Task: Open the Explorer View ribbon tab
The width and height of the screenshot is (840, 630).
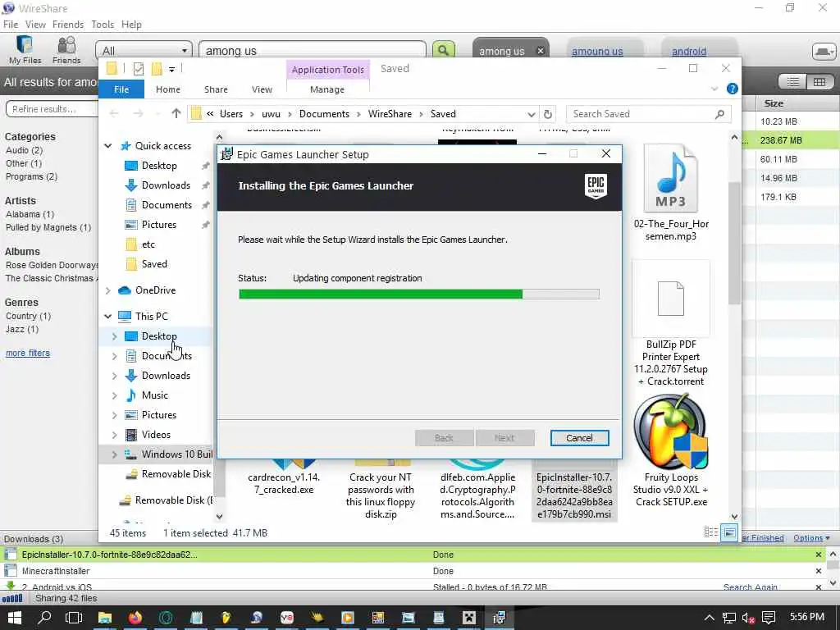Action: tap(262, 89)
